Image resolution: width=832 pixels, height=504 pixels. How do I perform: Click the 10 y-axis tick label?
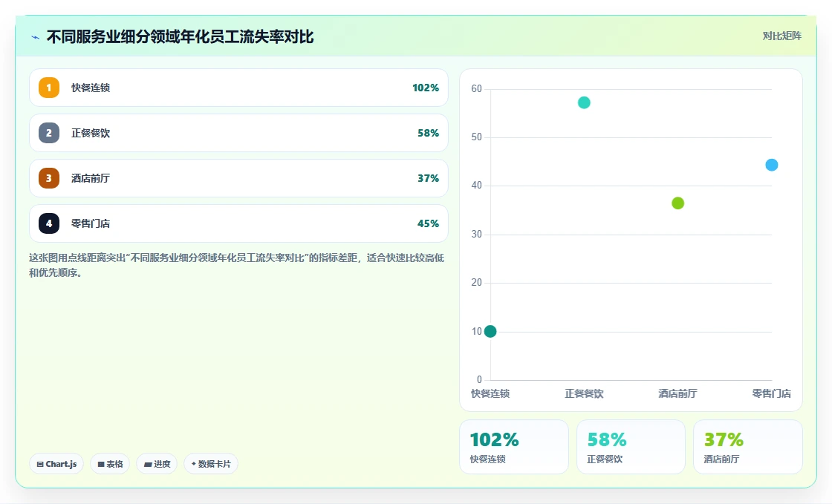476,331
